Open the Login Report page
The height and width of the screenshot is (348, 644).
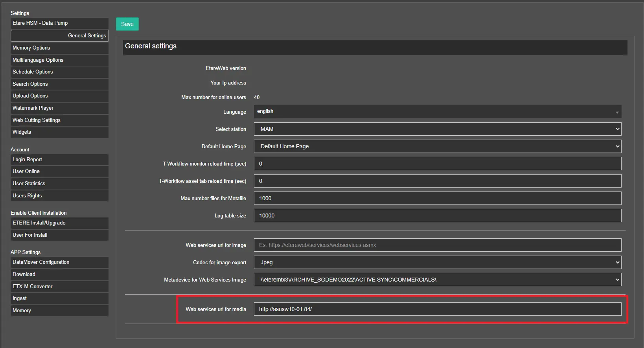(x=59, y=160)
